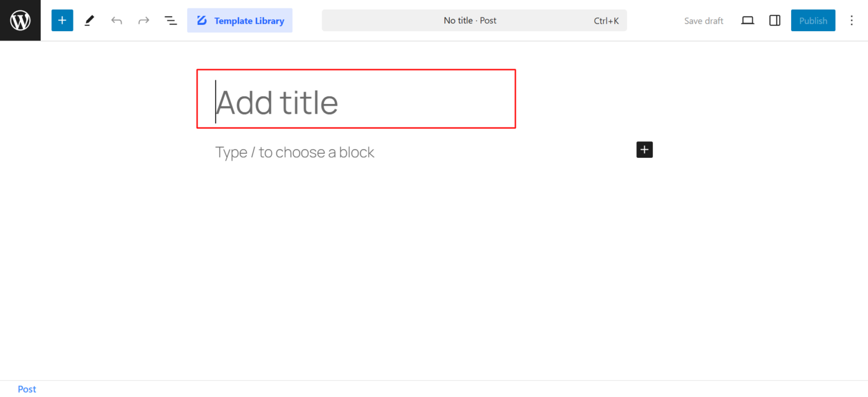The image size is (868, 397).
Task: Open the Template Library
Action: [x=240, y=20]
